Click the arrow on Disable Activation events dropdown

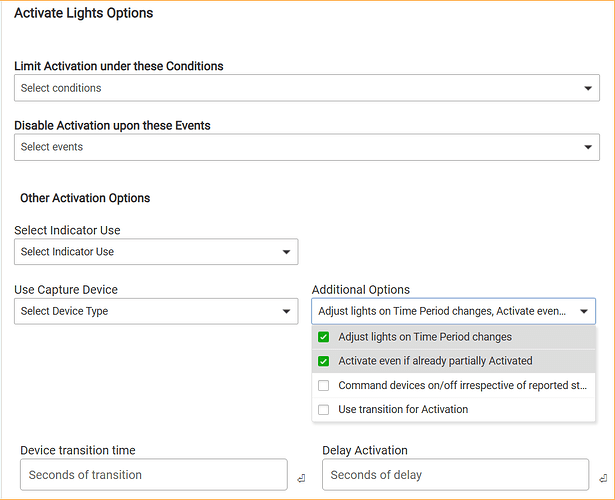(x=588, y=148)
